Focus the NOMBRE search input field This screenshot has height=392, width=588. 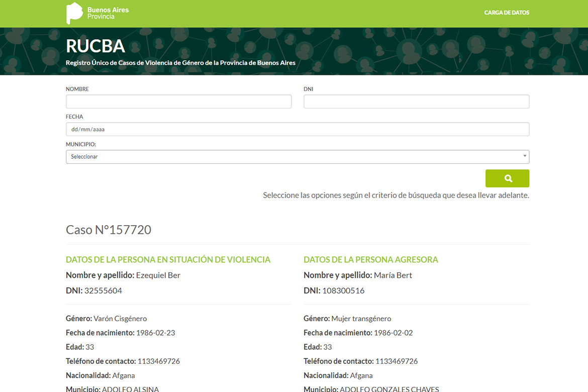tap(178, 102)
